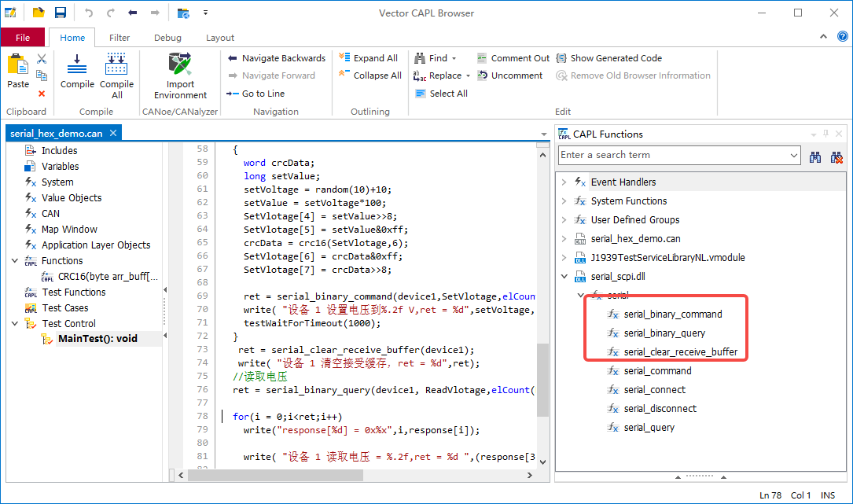
Task: Click the Redo arrow in quick access toolbar
Action: pyautogui.click(x=110, y=13)
